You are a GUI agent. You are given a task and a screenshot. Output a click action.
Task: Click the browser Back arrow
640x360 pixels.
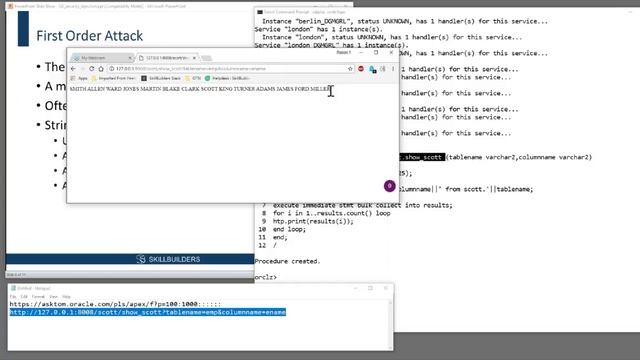click(x=73, y=69)
